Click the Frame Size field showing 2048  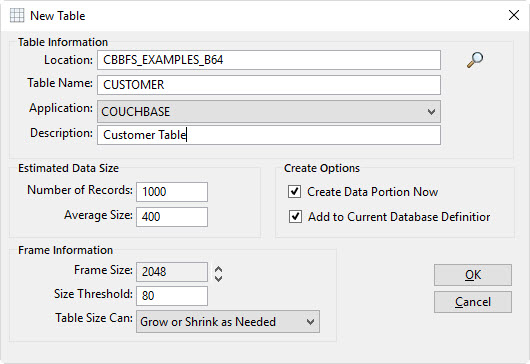(172, 272)
